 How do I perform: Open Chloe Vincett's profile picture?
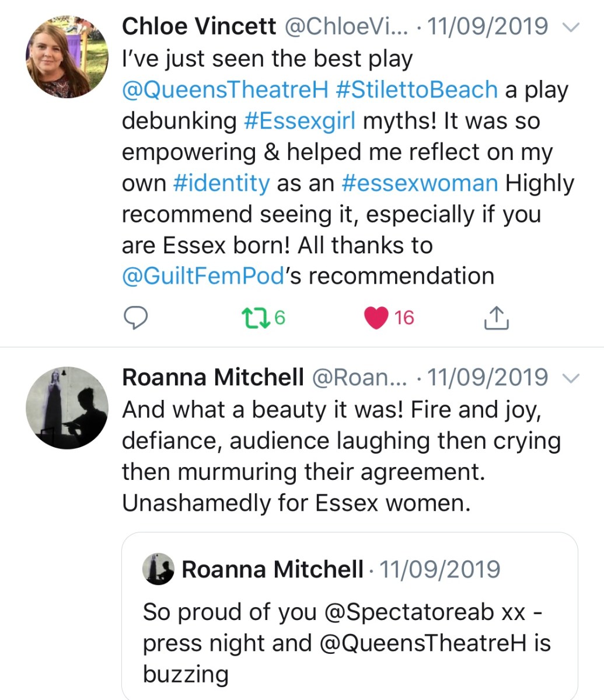[x=67, y=55]
